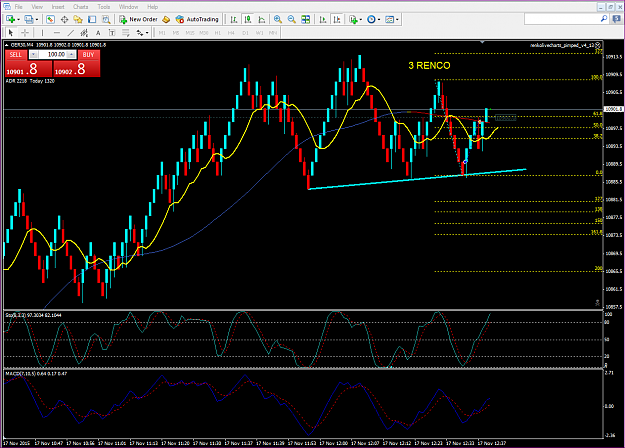Select the equidistant channel tool
This screenshot has height=448, width=625.
[x=84, y=33]
